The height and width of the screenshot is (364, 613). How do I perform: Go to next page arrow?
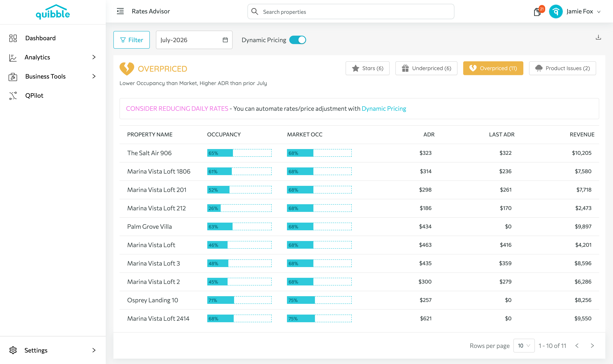click(592, 346)
